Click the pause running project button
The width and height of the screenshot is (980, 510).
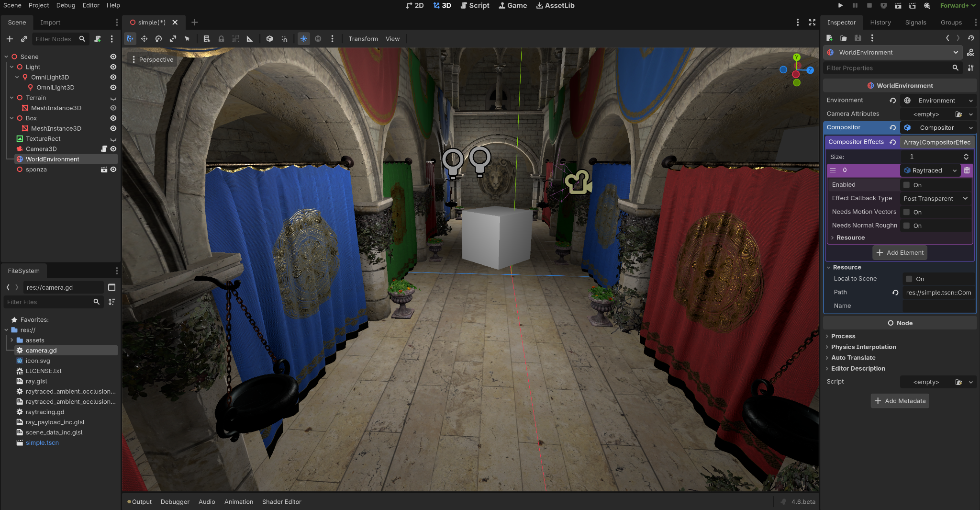pyautogui.click(x=855, y=6)
